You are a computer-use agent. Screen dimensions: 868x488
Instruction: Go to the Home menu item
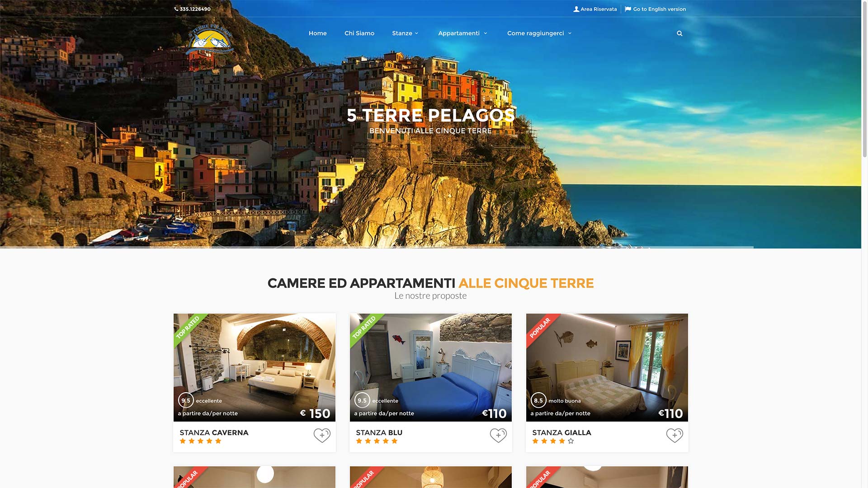(317, 33)
